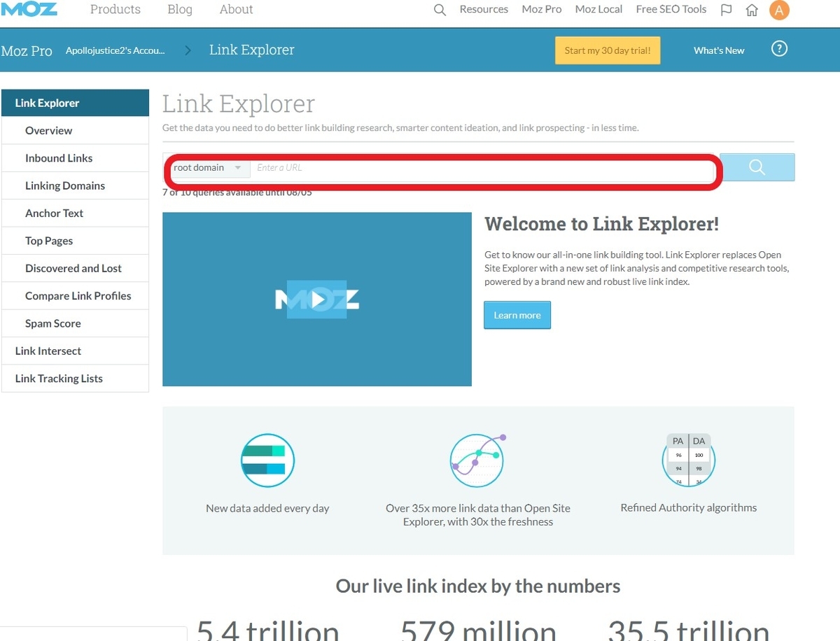Click the 'Over 35x more link data' caption

(478, 514)
